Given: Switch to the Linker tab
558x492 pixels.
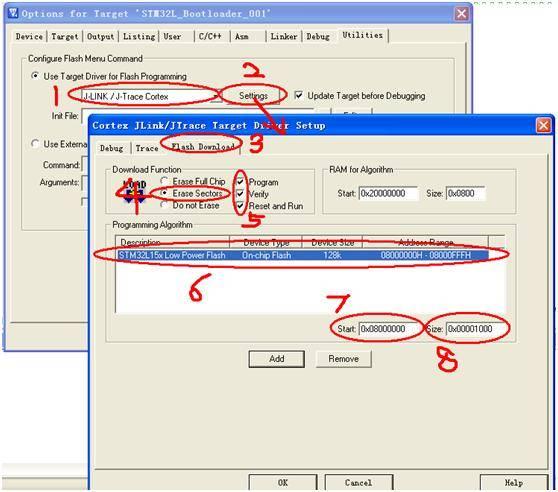Looking at the screenshot, I should (x=284, y=36).
